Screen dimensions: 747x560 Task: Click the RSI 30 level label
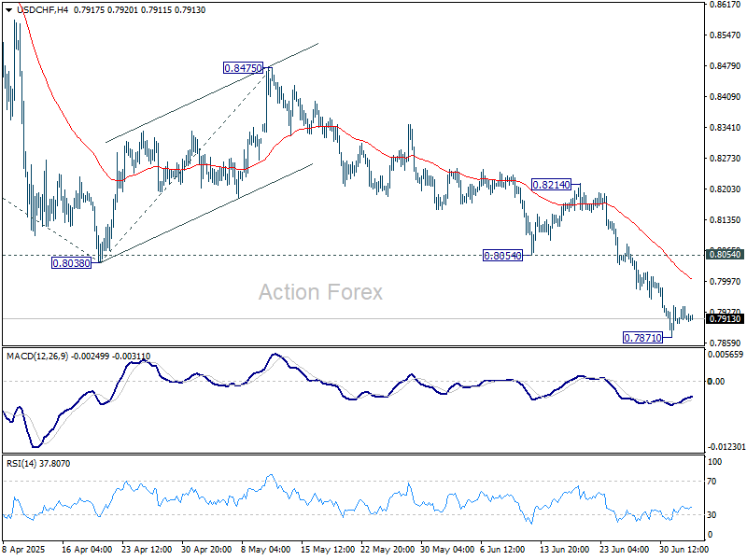coord(712,515)
